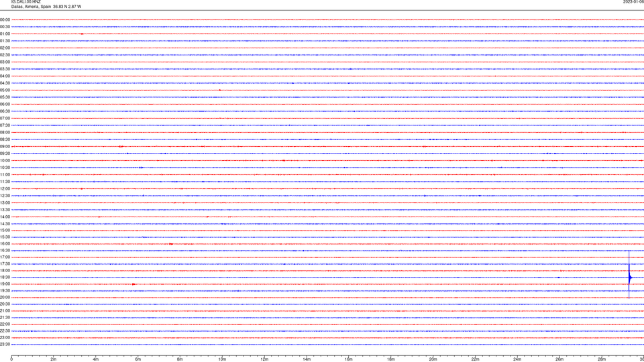This screenshot has width=644, height=362.
Task: Click the '12:30' trace time label
Action: (x=5, y=196)
